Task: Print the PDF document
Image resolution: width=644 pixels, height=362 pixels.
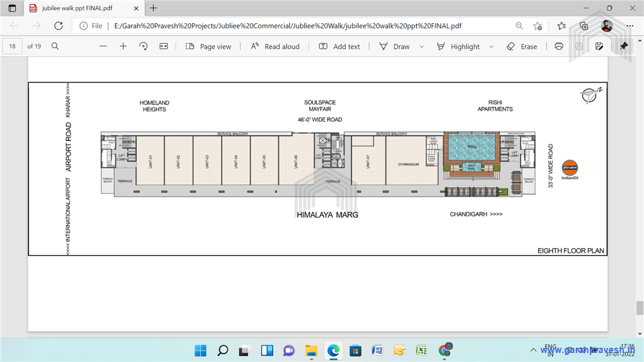Action: click(559, 46)
